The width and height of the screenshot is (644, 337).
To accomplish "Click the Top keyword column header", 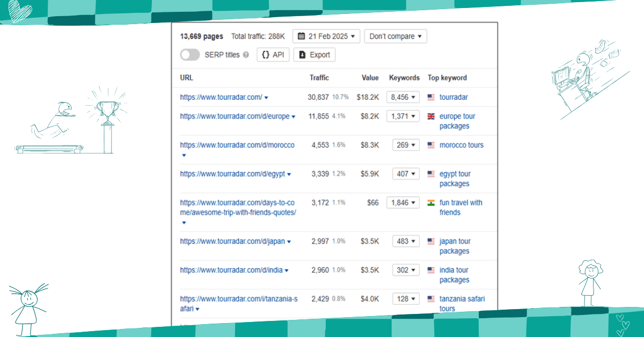I will [447, 78].
